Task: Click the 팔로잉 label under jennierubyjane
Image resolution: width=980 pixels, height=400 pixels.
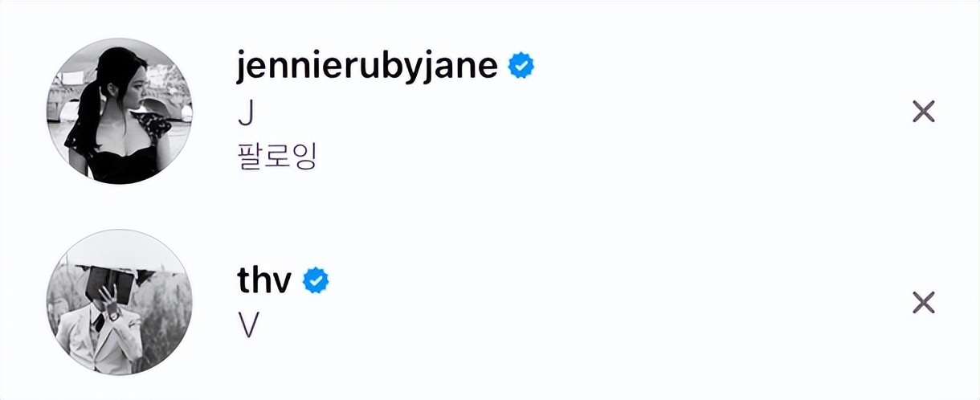Action: point(277,156)
